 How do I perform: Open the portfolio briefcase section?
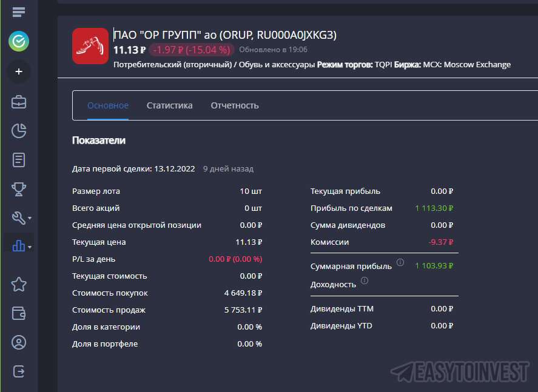[19, 102]
